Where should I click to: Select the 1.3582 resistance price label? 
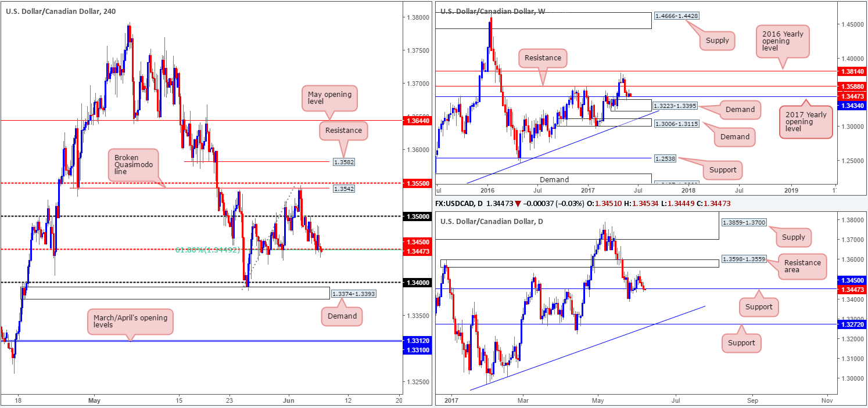(343, 161)
